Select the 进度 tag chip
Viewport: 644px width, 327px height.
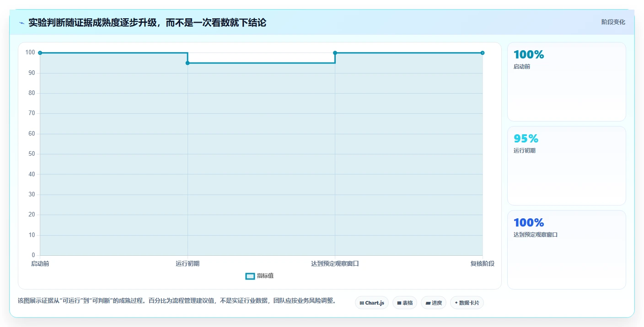[x=433, y=303]
